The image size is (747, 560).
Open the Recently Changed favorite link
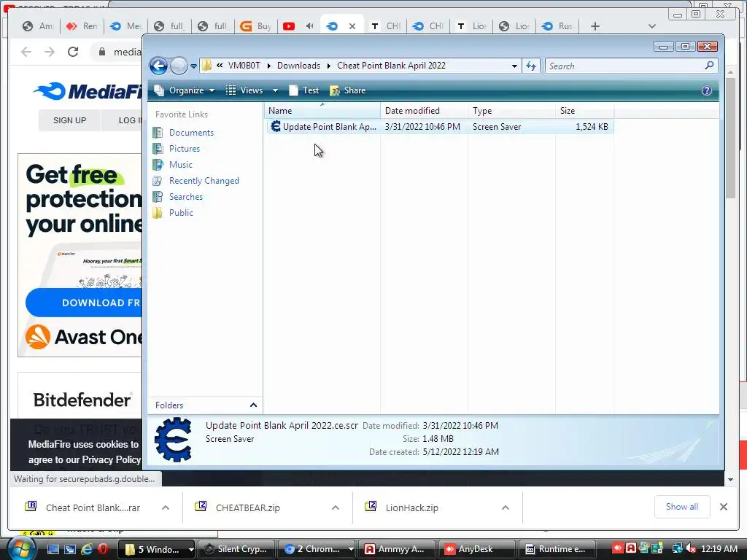tap(204, 181)
